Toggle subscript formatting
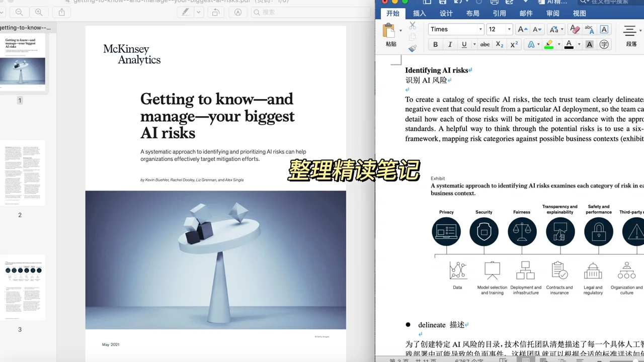Viewport: 644px width, 362px height. click(500, 45)
